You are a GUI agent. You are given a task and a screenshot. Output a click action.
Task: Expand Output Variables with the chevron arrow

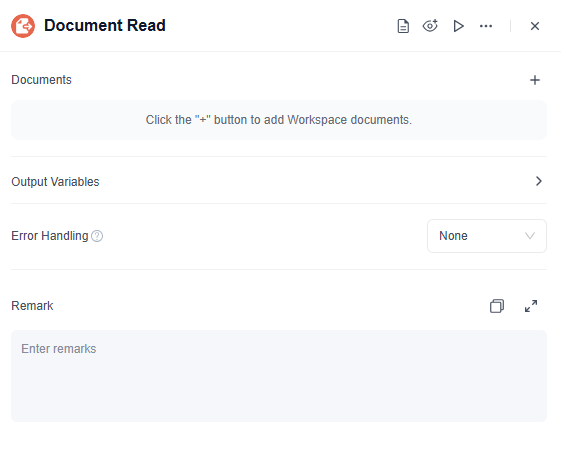[539, 181]
